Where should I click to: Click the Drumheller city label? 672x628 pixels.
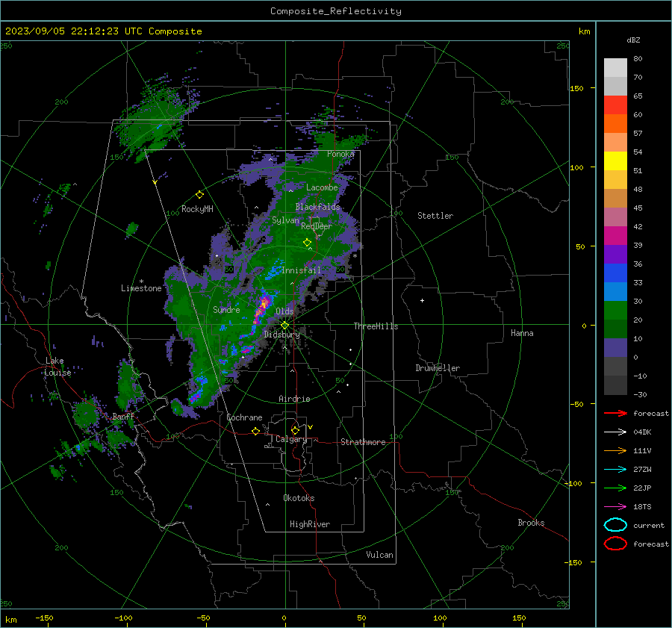click(438, 368)
